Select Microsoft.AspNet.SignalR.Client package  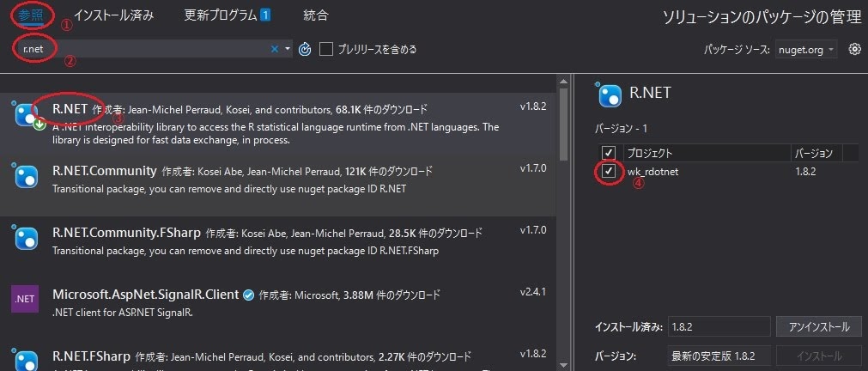coord(278,308)
